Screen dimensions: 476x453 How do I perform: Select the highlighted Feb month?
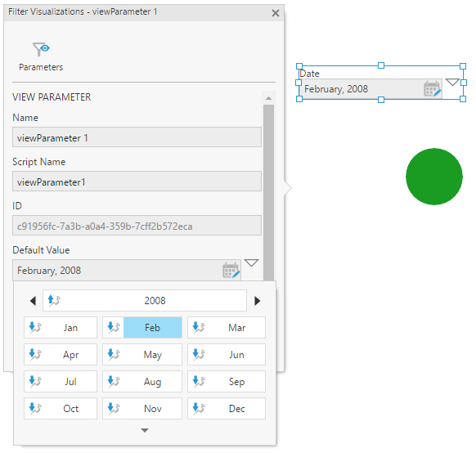(152, 328)
